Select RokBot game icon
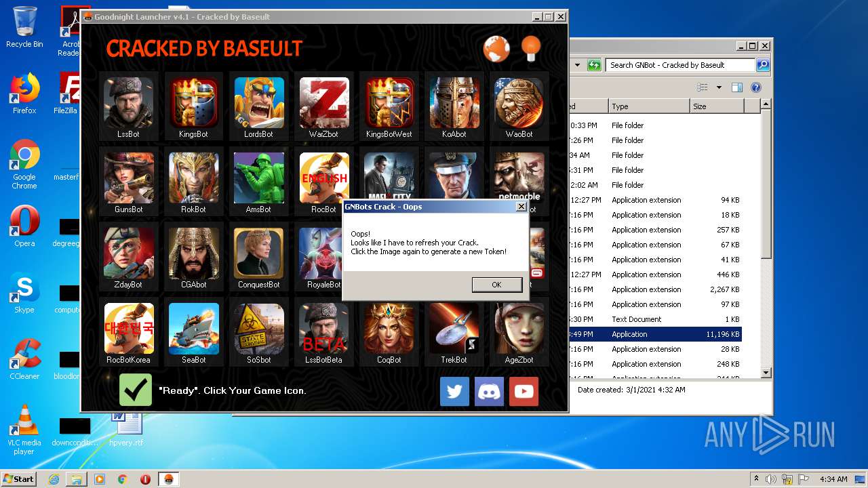The height and width of the screenshot is (488, 868). [x=193, y=178]
